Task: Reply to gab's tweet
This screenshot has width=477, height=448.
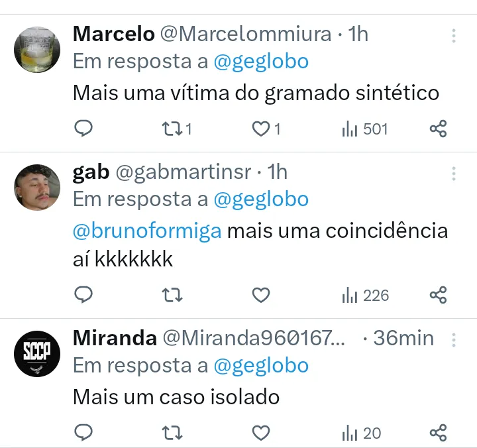Action: [83, 295]
